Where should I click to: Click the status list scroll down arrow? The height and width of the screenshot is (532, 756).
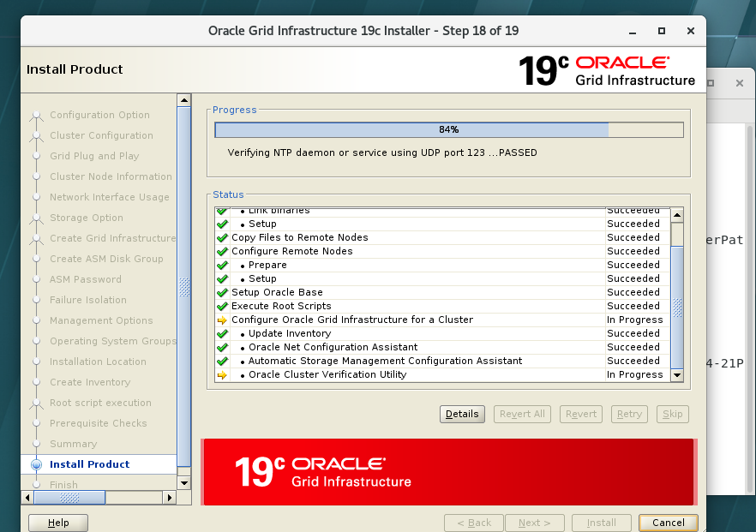tap(677, 375)
